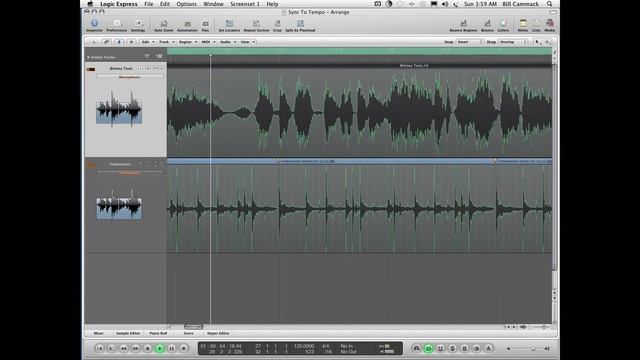Enable Flex view from the toolbar

[x=205, y=25]
